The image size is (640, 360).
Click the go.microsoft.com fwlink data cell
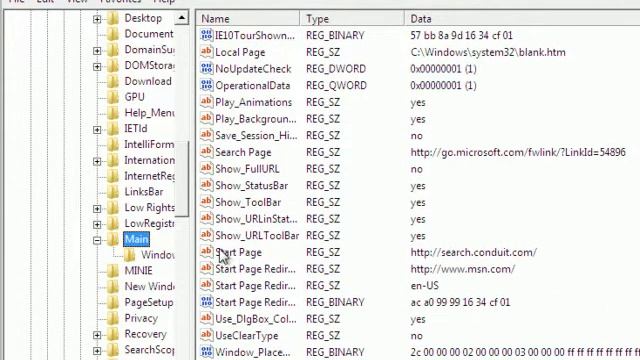[518, 152]
